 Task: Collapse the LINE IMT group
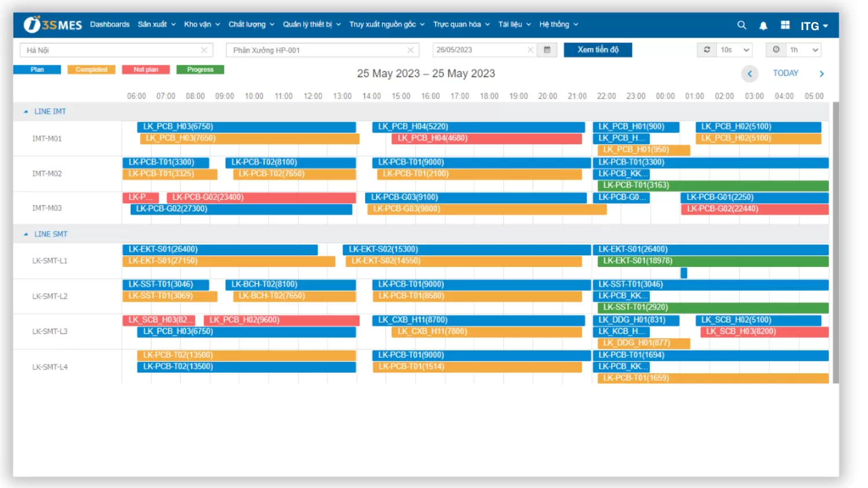pyautogui.click(x=26, y=111)
